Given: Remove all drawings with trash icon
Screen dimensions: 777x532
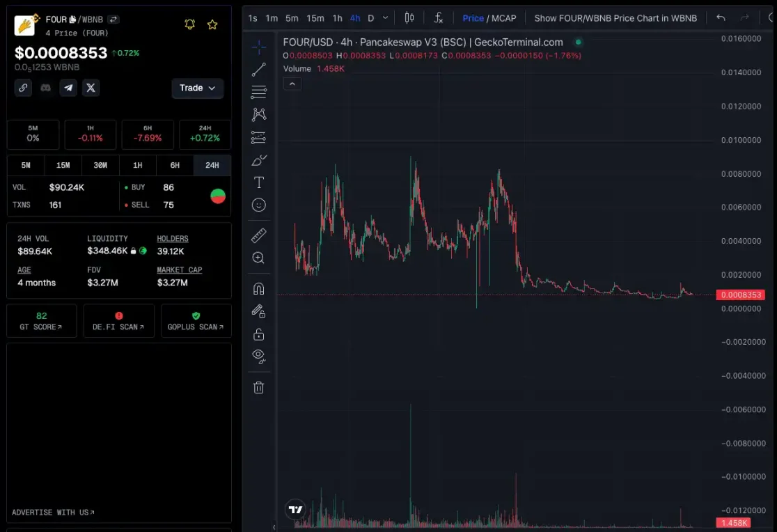Looking at the screenshot, I should click(258, 386).
